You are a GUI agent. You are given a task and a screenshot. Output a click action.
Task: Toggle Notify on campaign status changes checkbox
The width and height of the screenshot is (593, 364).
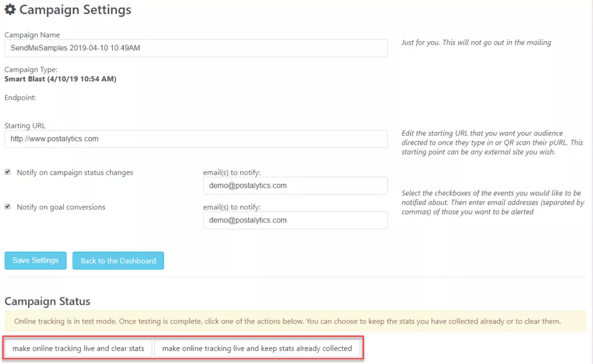[x=8, y=172]
